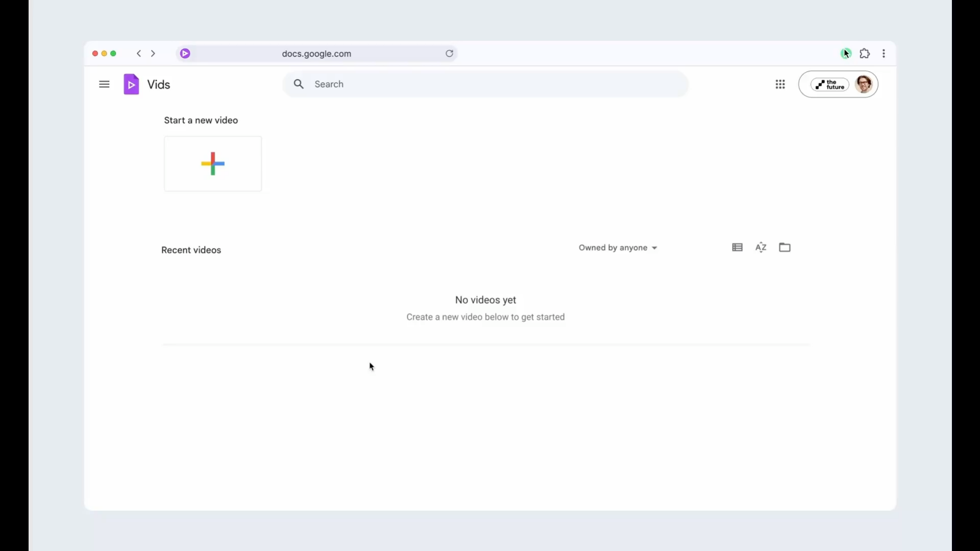Open AZ sort options
980x551 pixels.
tap(761, 247)
